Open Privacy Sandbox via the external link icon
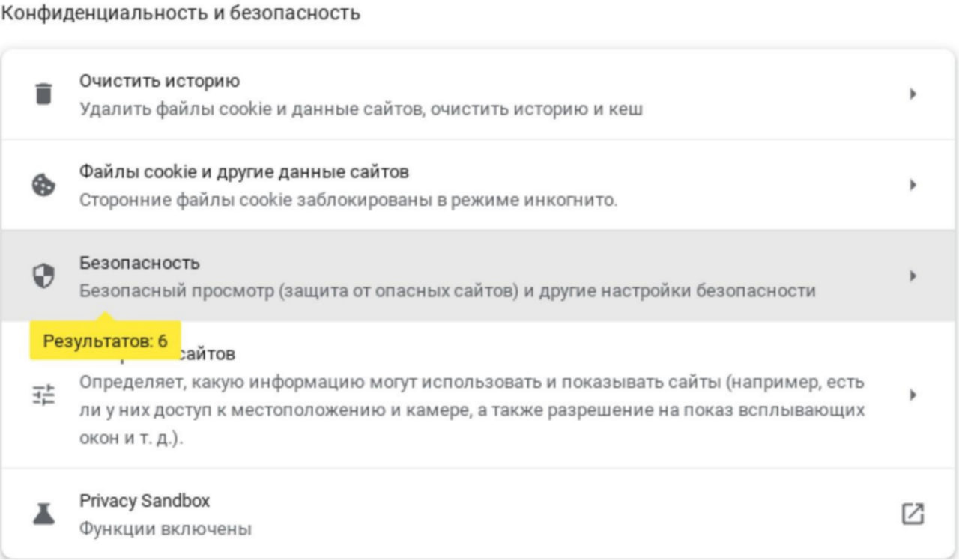Screen dimensions: 959x560 tap(912, 514)
